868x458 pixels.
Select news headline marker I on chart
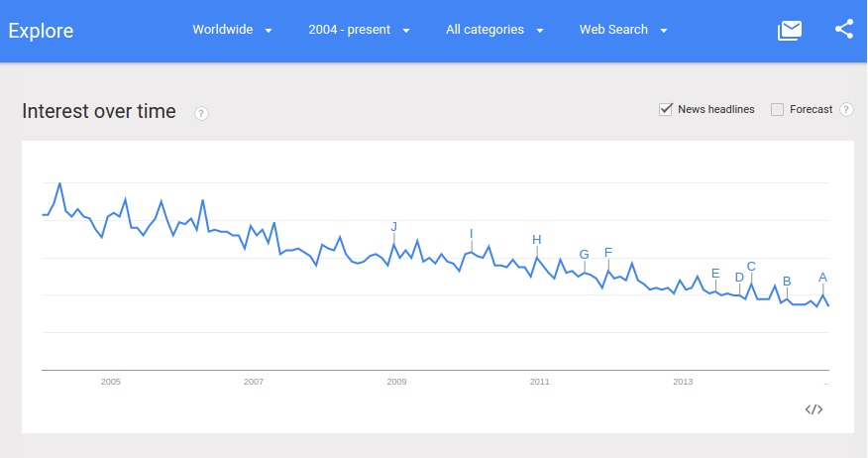pyautogui.click(x=471, y=234)
